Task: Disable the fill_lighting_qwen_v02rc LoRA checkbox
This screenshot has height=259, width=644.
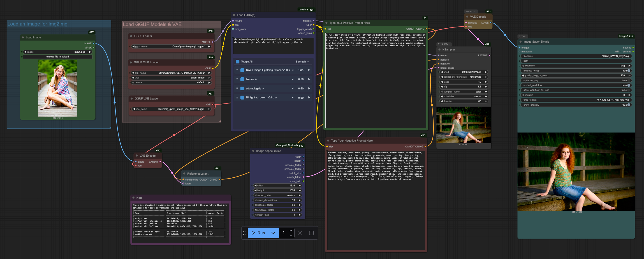Action: click(242, 98)
